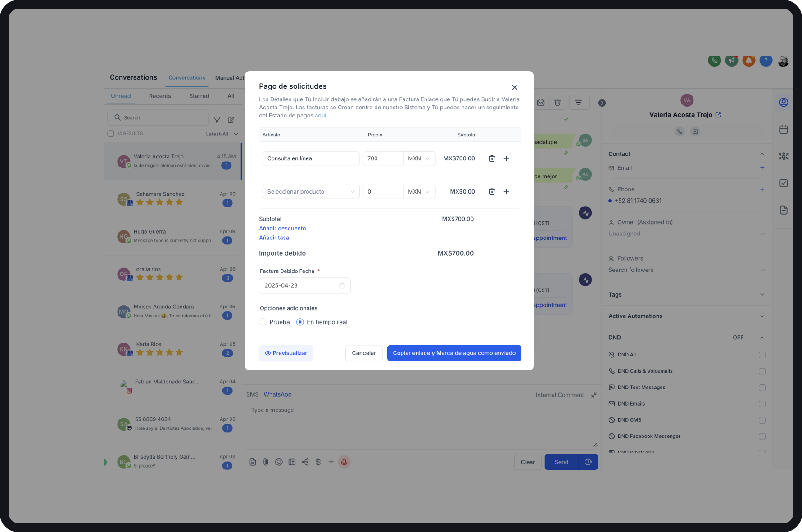Screen dimensions: 802x532
Task: Delete the Consulta en línea line item
Action: (492, 158)
